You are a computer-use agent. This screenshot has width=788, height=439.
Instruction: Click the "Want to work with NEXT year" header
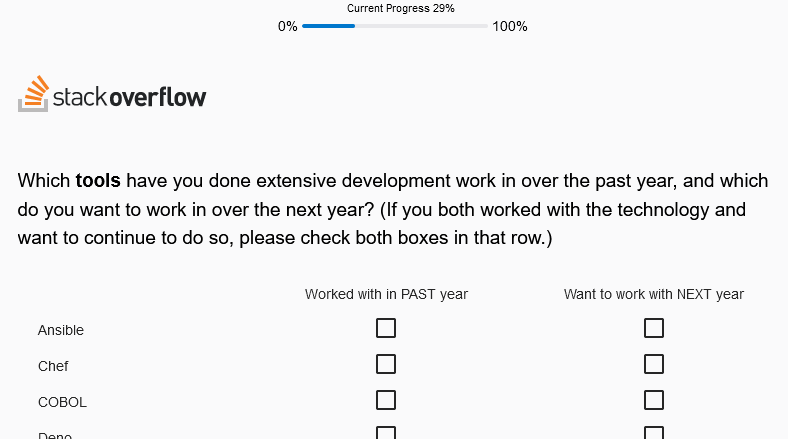(x=654, y=294)
